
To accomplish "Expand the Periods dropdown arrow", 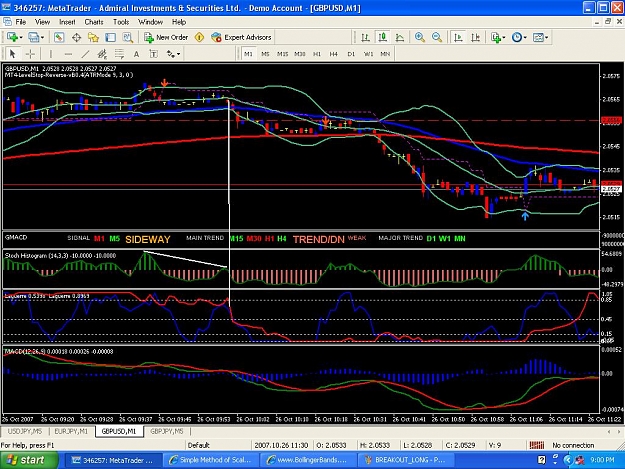I will [525, 37].
